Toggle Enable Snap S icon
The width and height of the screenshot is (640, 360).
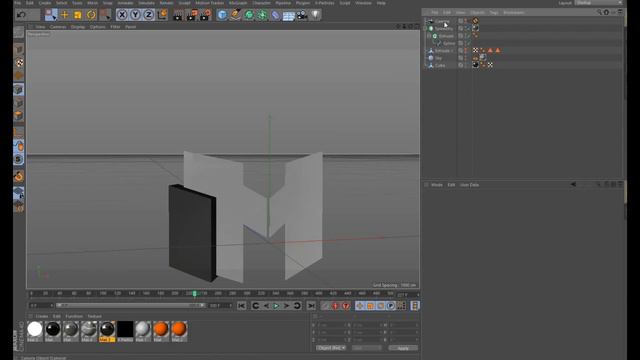click(x=19, y=159)
